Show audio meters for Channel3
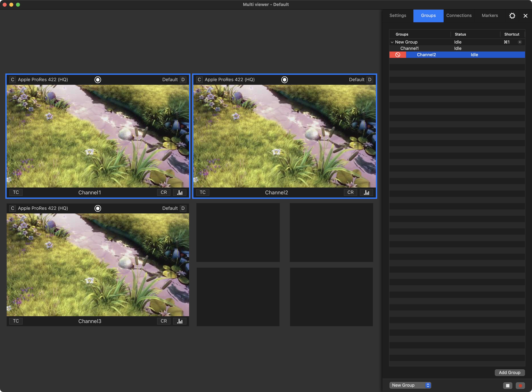 (180, 321)
